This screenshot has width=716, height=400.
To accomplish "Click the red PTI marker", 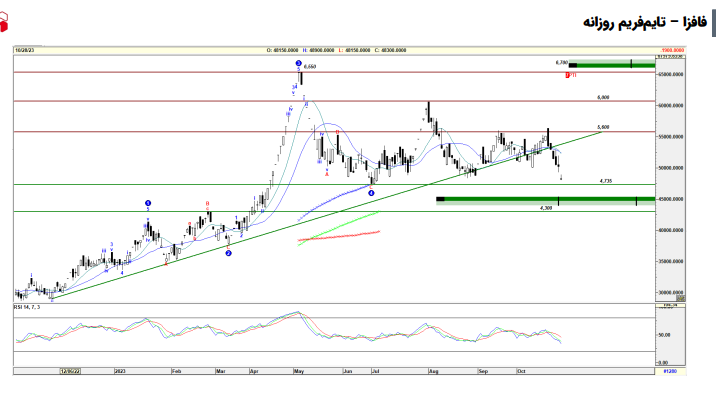I will tap(569, 75).
